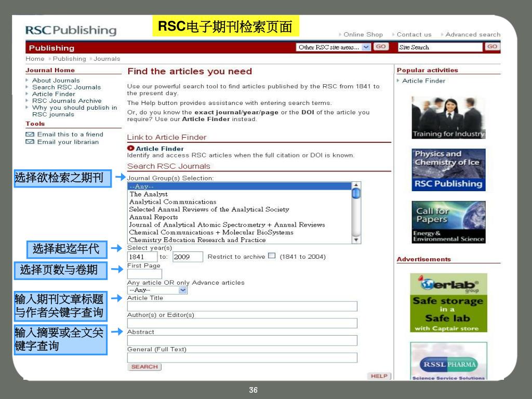Click Email your librarian link text
Screen dimensions: 532x399
tap(68, 142)
